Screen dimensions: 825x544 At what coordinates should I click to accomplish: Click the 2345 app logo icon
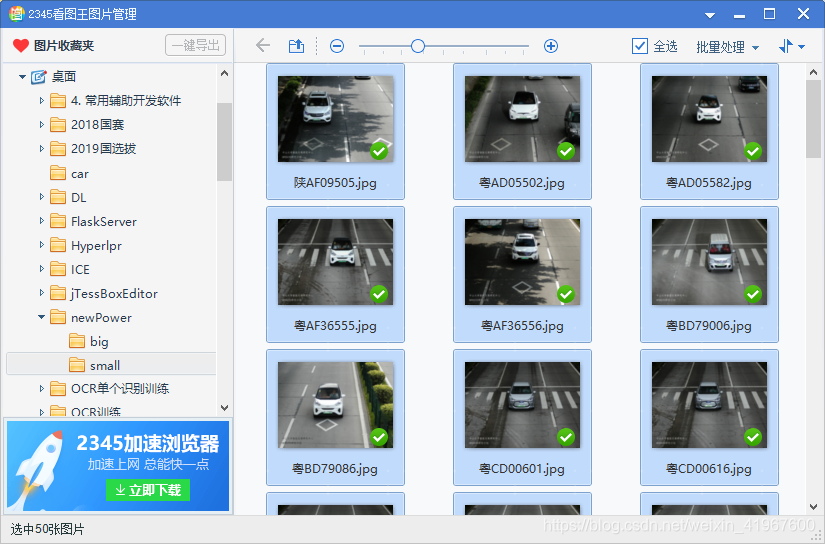16,13
